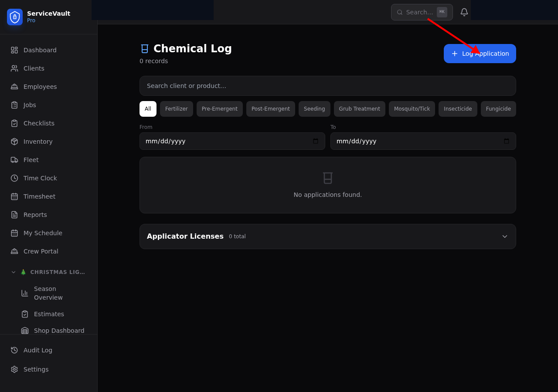Open Inventory via its box icon
The height and width of the screenshot is (392, 558).
(14, 142)
